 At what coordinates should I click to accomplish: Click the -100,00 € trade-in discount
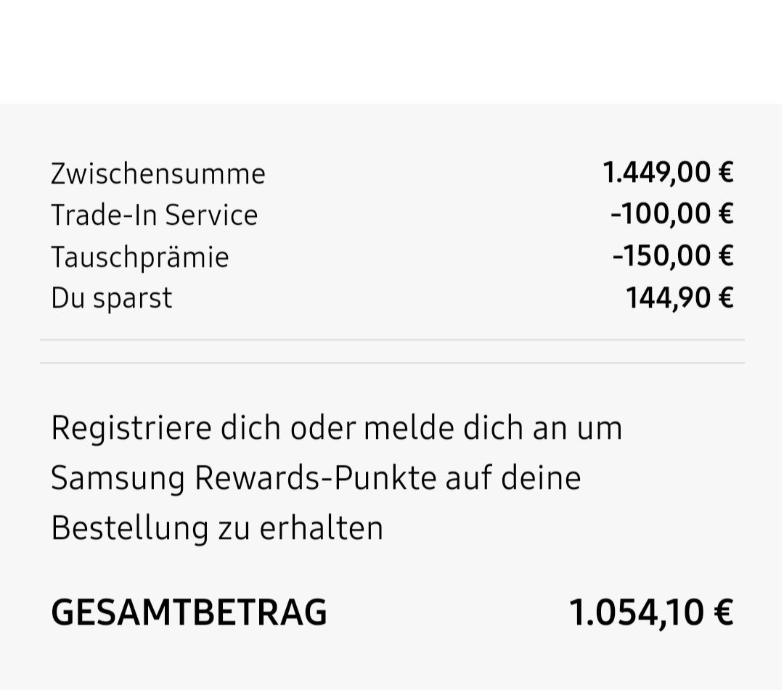671,214
